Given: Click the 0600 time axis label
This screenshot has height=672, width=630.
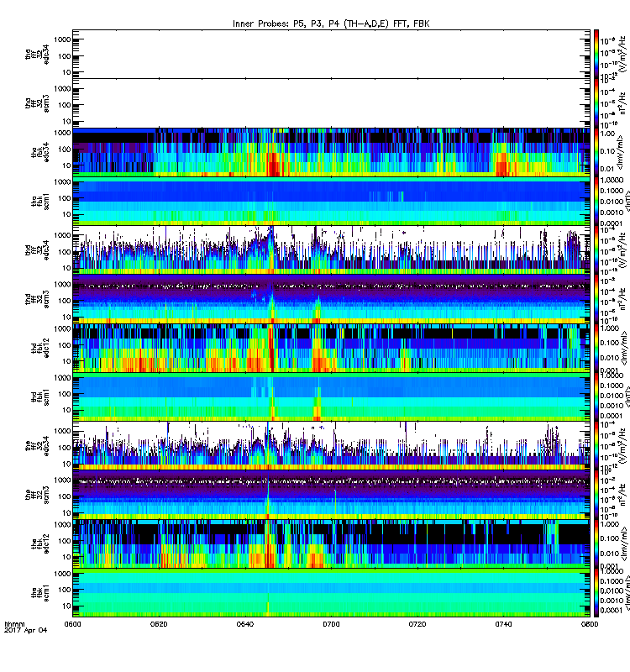Looking at the screenshot, I should [72, 624].
